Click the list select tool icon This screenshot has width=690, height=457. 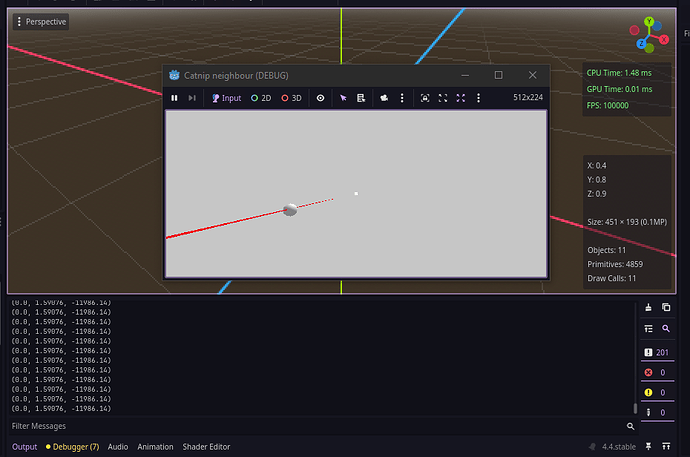pyautogui.click(x=361, y=98)
